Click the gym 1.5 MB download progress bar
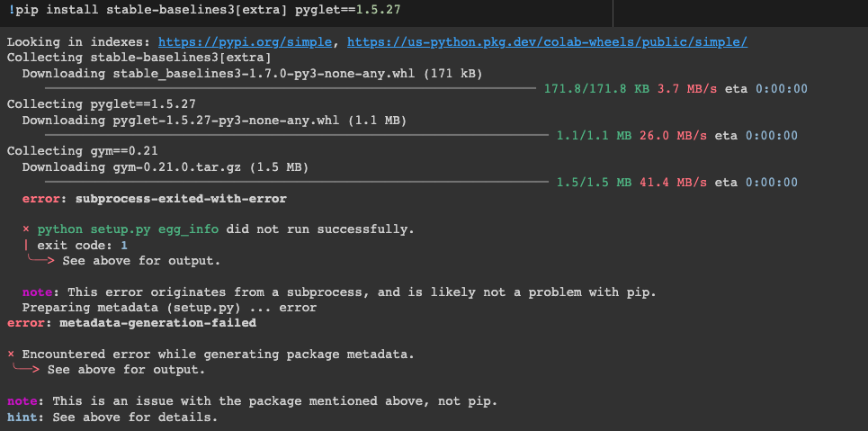This screenshot has height=431, width=868. [296, 183]
